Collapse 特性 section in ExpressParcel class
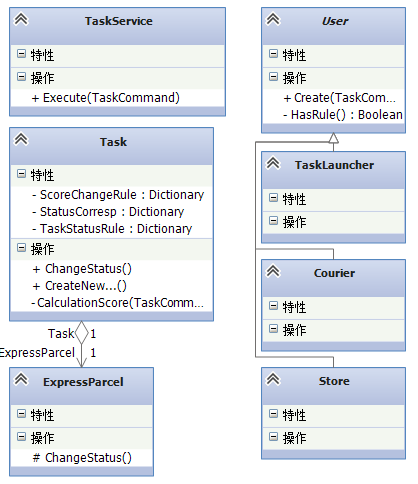This screenshot has width=418, height=484. pyautogui.click(x=21, y=414)
